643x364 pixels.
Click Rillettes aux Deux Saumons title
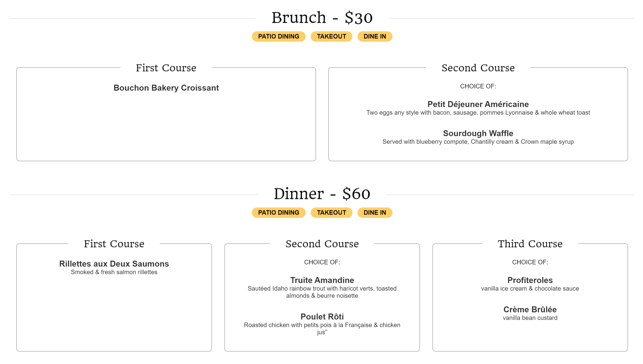click(114, 264)
